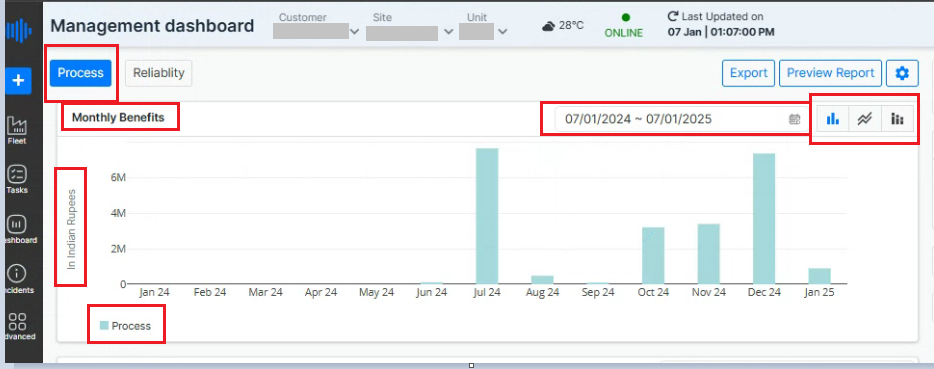Switch chart to stacked bar view
This screenshot has width=934, height=369.
point(897,119)
